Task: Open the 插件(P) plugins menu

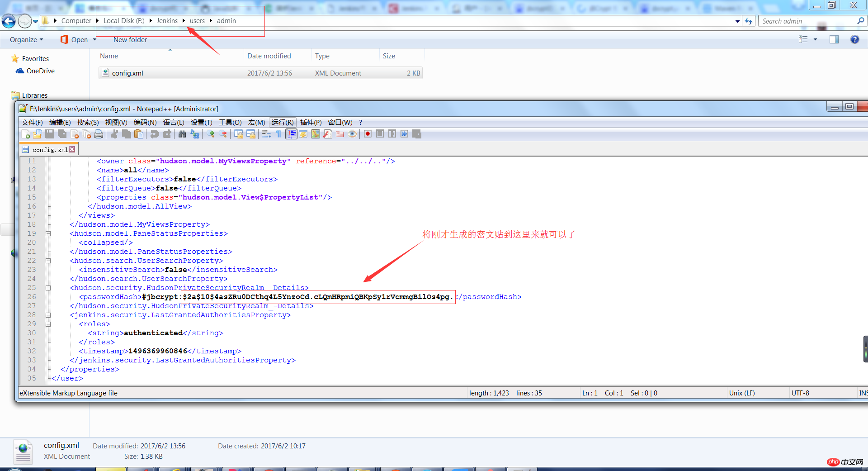Action: pos(311,123)
